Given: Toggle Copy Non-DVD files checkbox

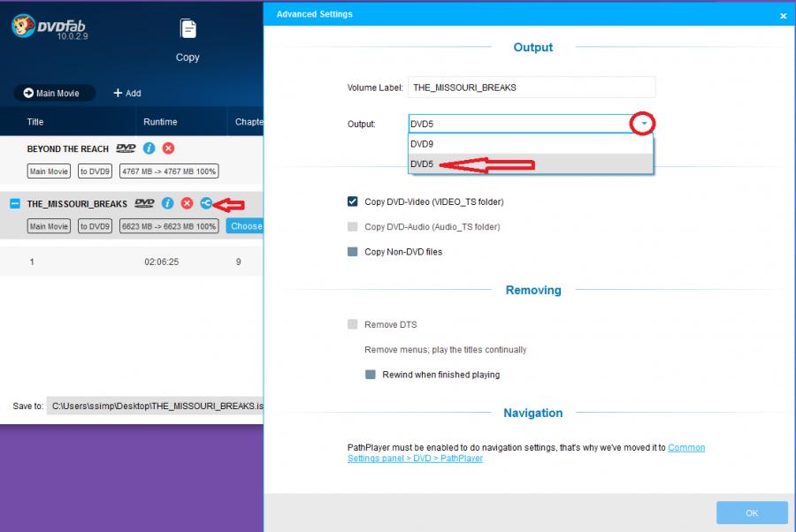Looking at the screenshot, I should tap(352, 252).
